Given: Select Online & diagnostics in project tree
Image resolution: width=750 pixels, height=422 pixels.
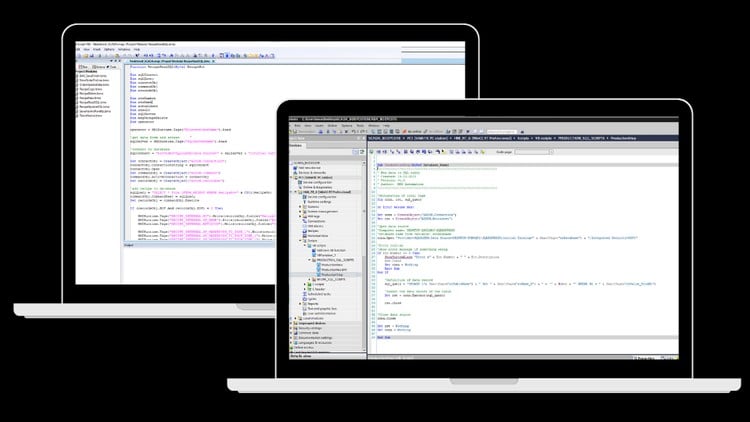Looking at the screenshot, I should click(x=313, y=187).
